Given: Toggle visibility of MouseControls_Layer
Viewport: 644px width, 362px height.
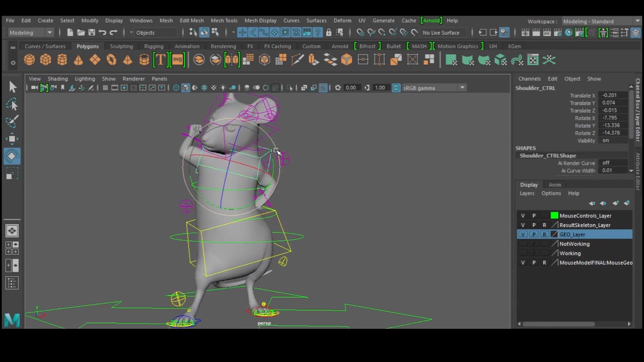Looking at the screenshot, I should (523, 216).
